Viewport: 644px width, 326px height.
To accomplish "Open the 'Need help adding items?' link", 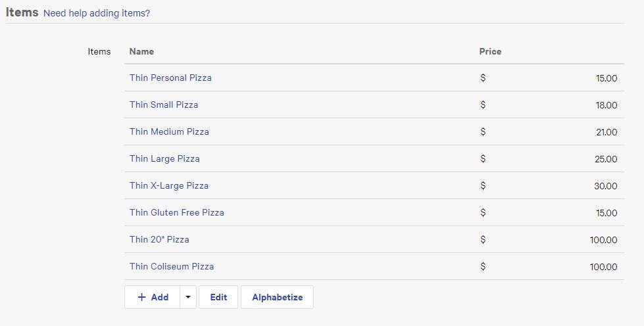I will click(97, 13).
